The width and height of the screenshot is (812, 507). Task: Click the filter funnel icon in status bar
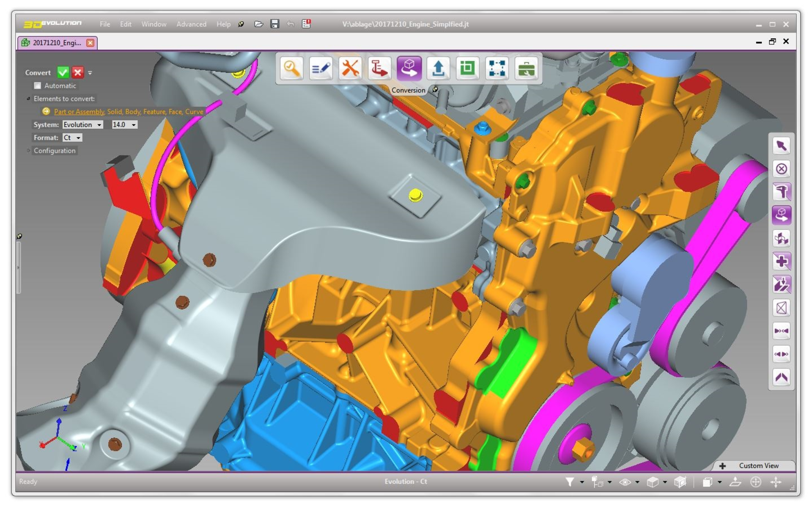(570, 482)
